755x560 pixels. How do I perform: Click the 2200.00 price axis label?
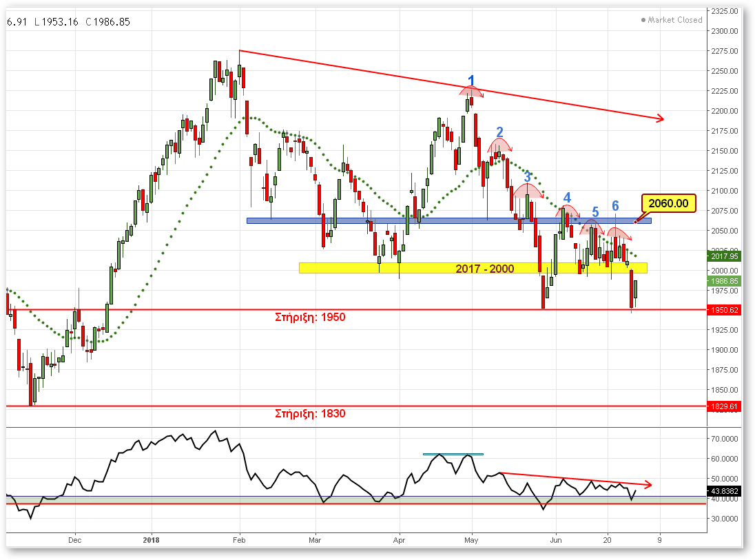725,111
